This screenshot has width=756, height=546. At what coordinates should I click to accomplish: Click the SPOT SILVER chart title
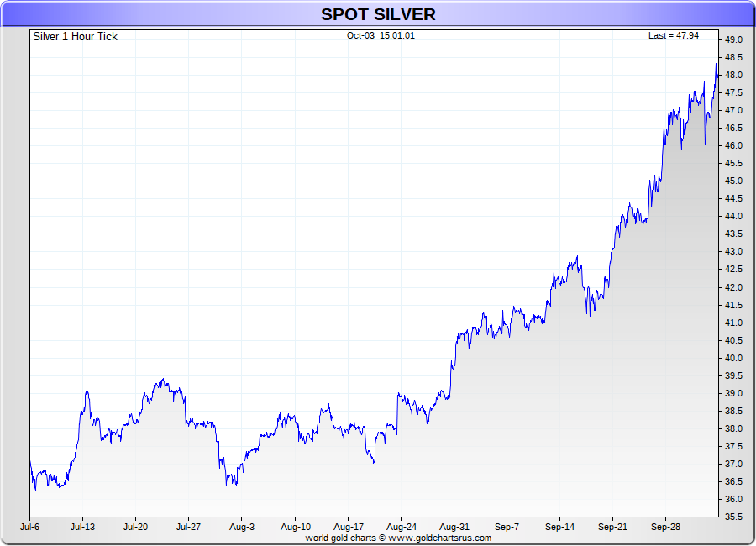(379, 14)
